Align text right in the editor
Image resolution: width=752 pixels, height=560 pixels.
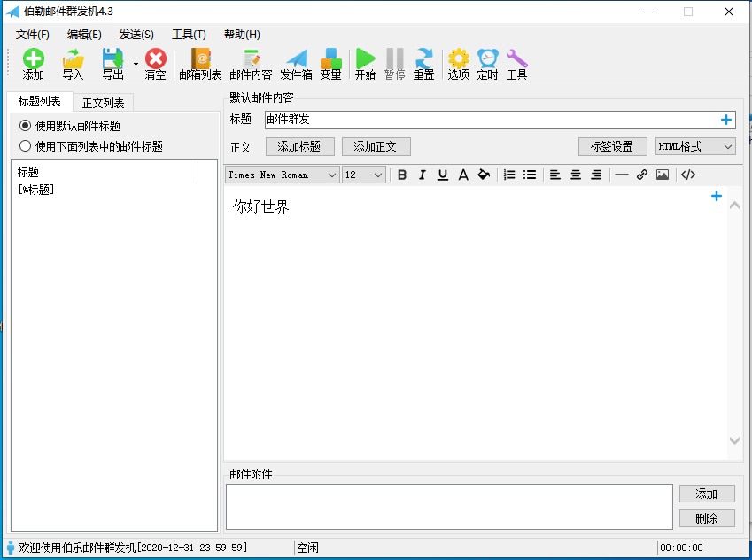(595, 175)
